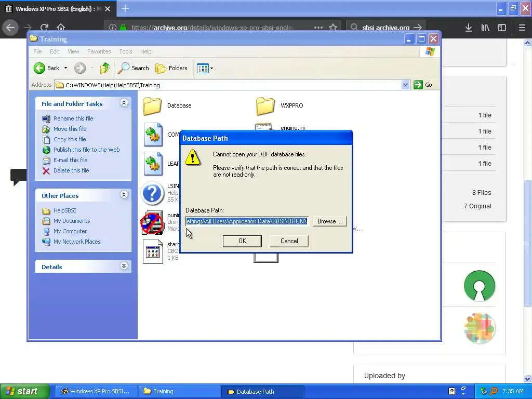Click Move this file
This screenshot has width=532, height=399.
coord(70,129)
